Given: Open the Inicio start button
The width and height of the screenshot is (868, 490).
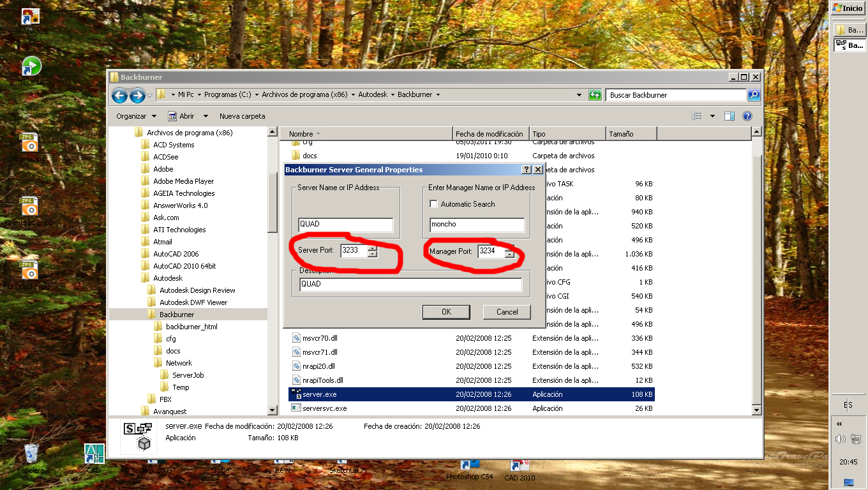Looking at the screenshot, I should coord(848,8).
